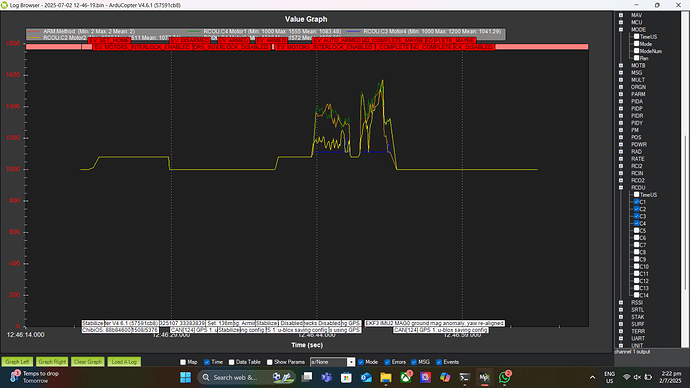690x388 pixels.
Task: Expand the RATE tree node
Action: pos(621,159)
